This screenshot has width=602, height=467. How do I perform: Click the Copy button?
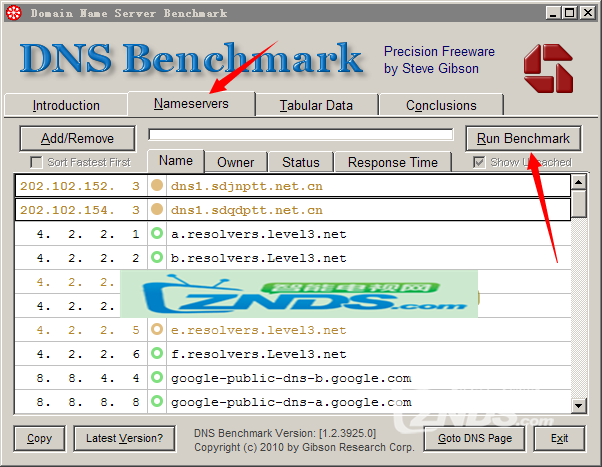click(40, 438)
